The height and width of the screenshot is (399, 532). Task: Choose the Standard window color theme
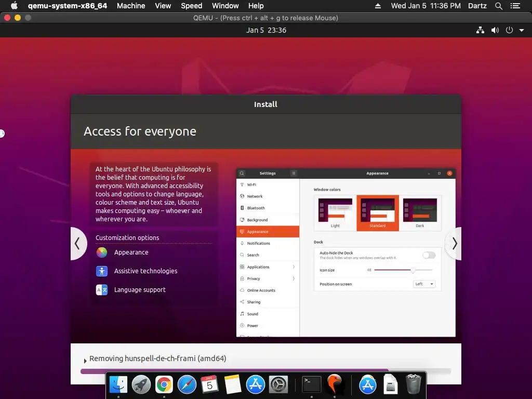pyautogui.click(x=378, y=213)
